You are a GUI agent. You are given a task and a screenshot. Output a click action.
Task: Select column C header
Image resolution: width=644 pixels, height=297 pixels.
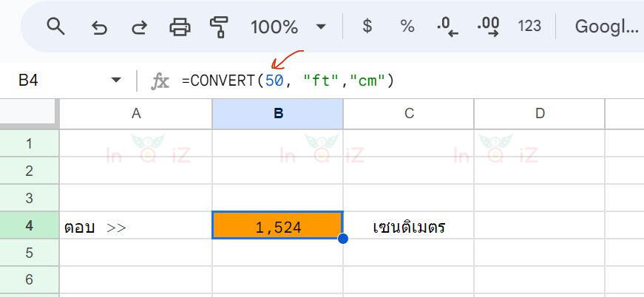point(409,114)
